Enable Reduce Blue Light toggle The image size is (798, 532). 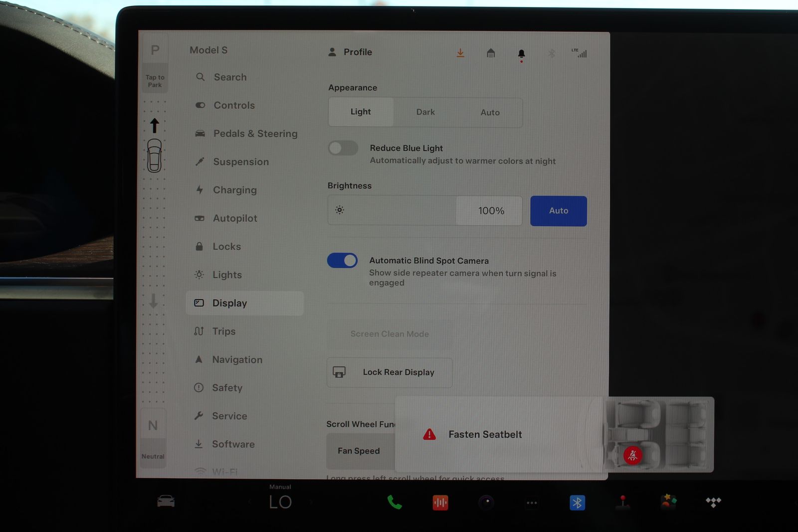coord(343,148)
